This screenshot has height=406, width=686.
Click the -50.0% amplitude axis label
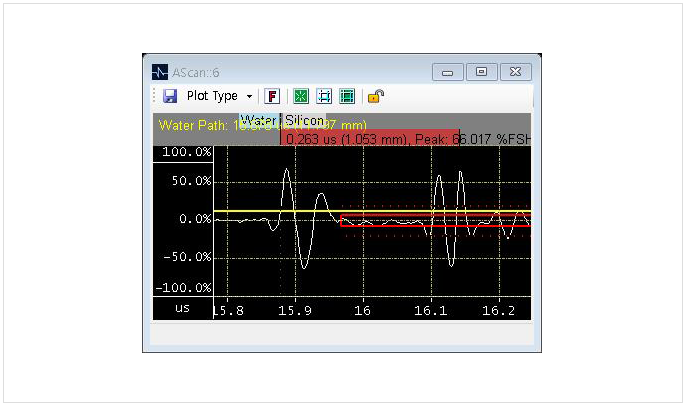tap(187, 257)
